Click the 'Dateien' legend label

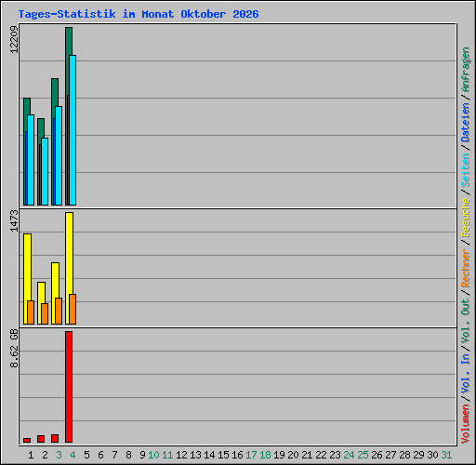(x=466, y=123)
